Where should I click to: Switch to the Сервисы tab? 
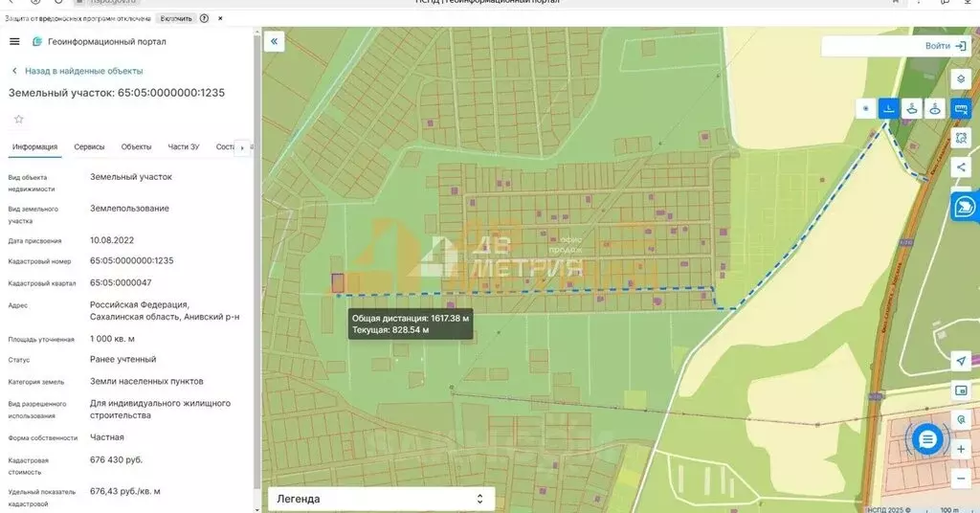point(89,146)
